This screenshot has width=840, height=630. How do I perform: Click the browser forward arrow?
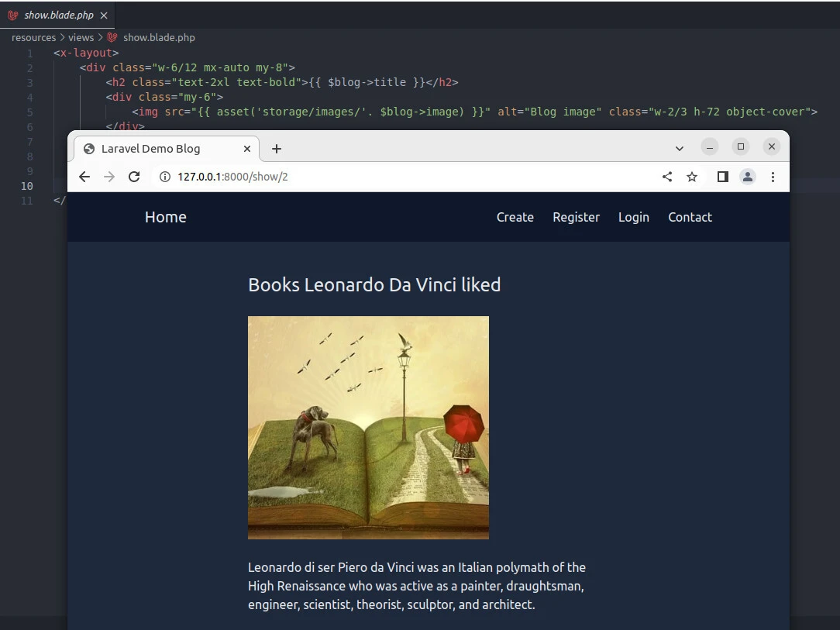pyautogui.click(x=109, y=177)
